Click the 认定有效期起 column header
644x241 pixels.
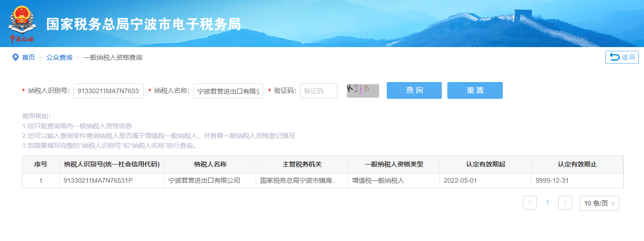click(485, 165)
